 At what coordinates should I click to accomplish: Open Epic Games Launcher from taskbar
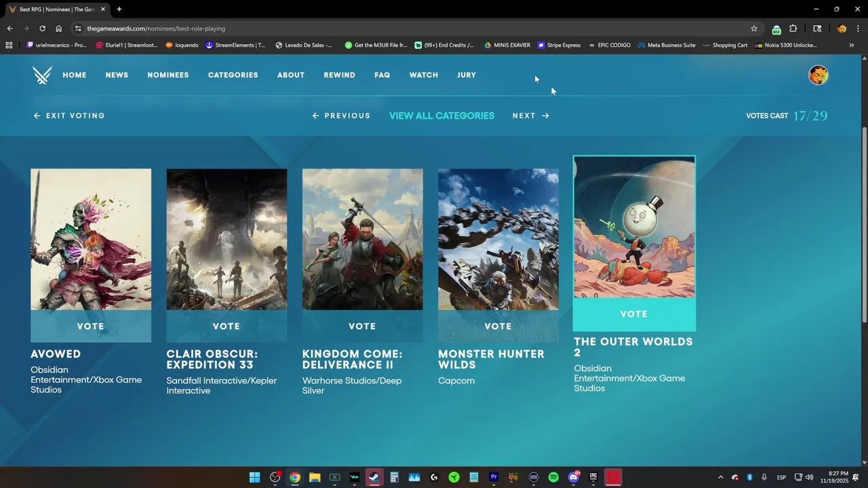coord(593,477)
